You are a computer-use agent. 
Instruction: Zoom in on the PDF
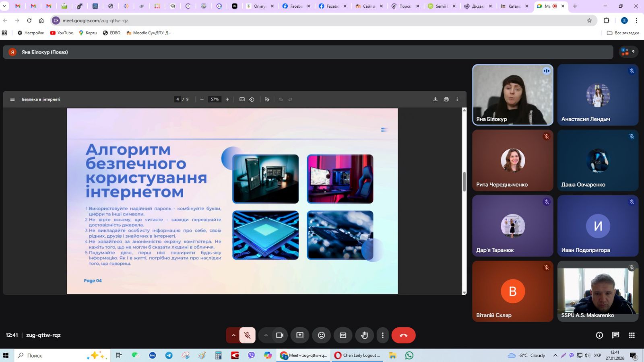tap(227, 99)
